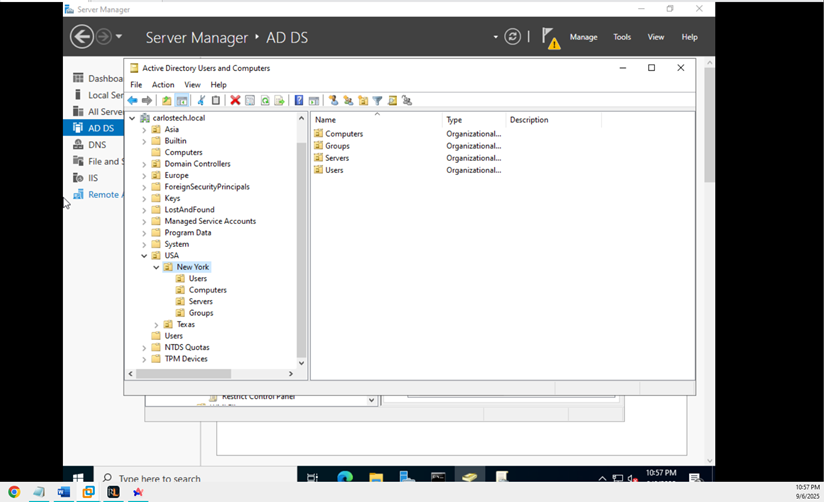This screenshot has width=824, height=502.
Task: Click Create new organizational unit toolbar icon
Action: point(363,101)
